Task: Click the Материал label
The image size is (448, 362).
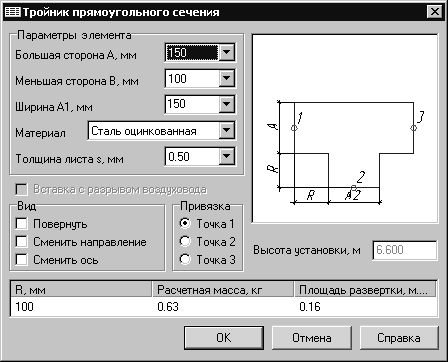Action: point(40,133)
